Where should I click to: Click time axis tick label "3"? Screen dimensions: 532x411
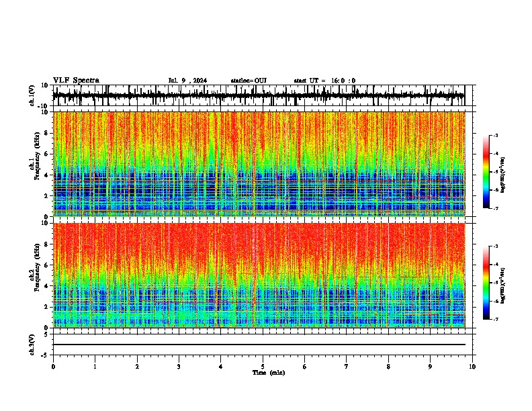coord(179,367)
